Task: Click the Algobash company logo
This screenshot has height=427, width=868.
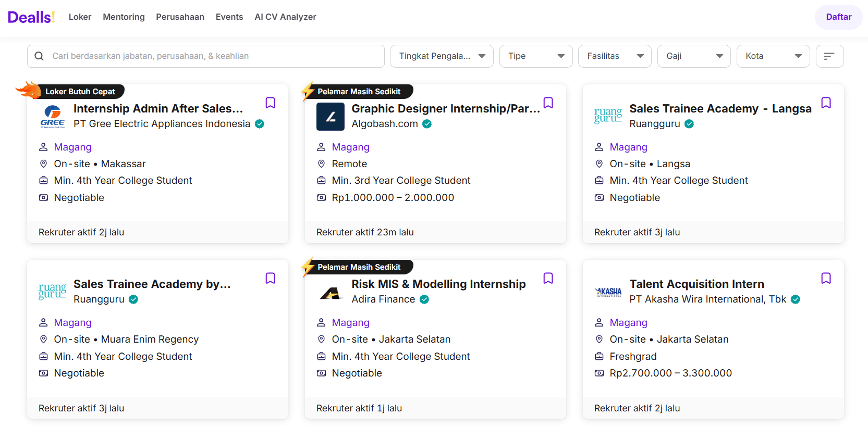Action: coord(331,117)
